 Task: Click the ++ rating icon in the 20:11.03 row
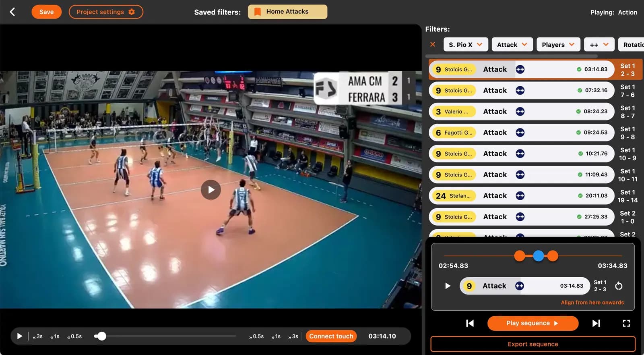520,196
